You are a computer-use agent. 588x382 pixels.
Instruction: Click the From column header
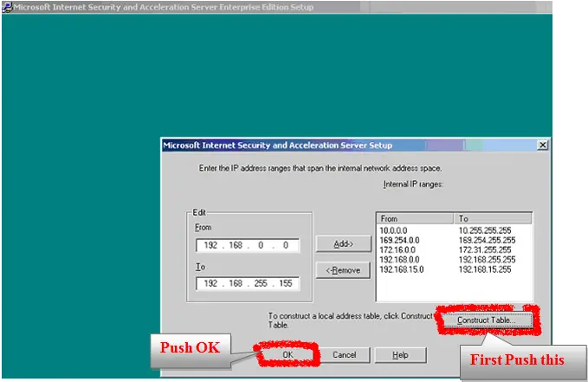(415, 218)
